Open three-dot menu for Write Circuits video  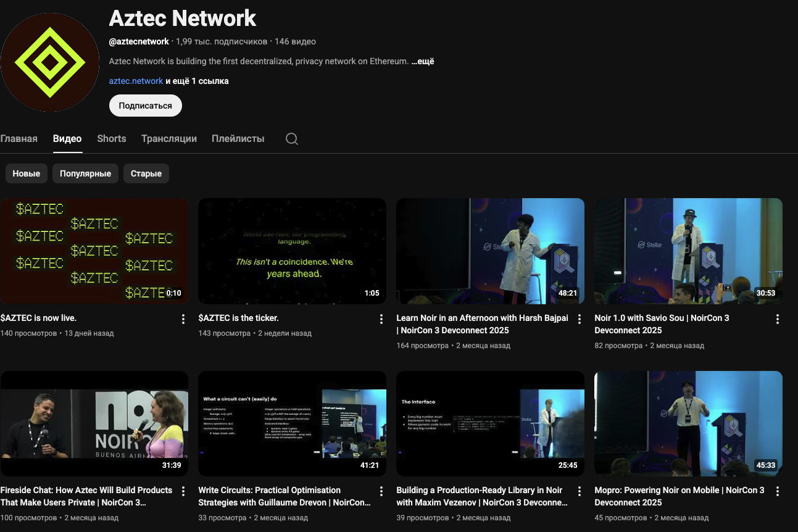(x=381, y=491)
